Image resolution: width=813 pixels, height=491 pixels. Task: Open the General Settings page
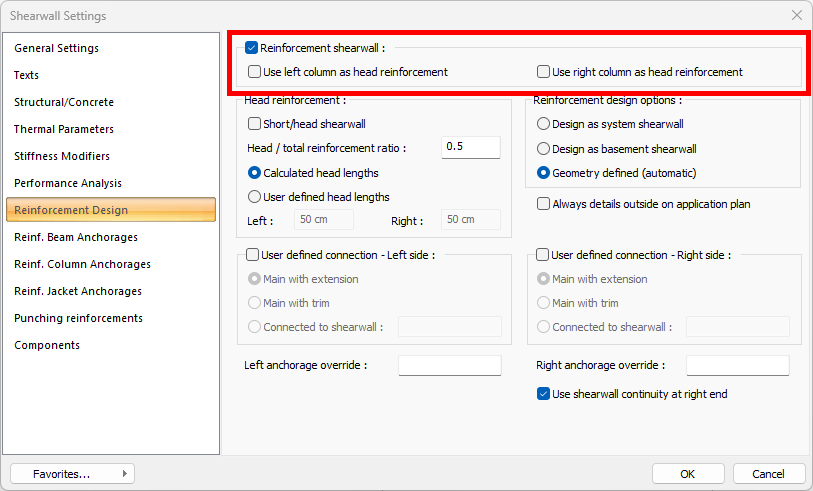57,48
